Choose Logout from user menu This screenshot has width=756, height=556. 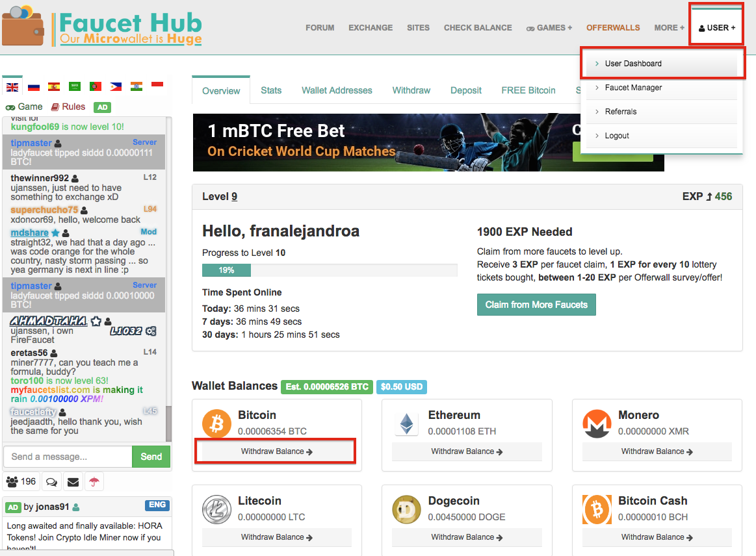(x=662, y=136)
